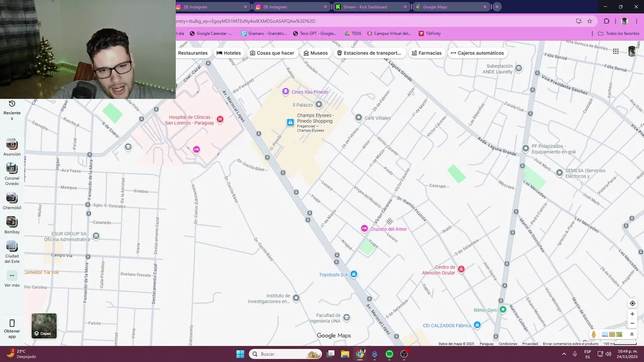Expand the imagery strip chevron
Screen dimensions: 644x362
point(632,334)
